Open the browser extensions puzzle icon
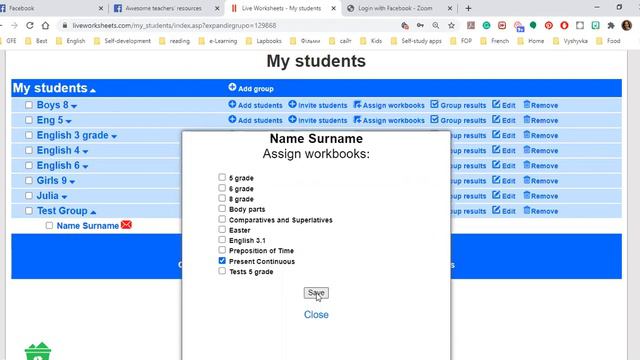 (611, 25)
